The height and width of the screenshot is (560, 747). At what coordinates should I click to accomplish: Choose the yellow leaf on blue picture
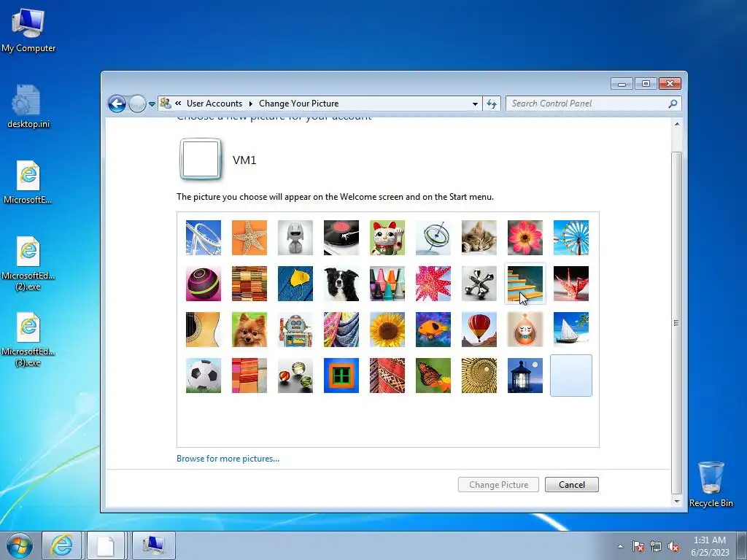(x=295, y=284)
